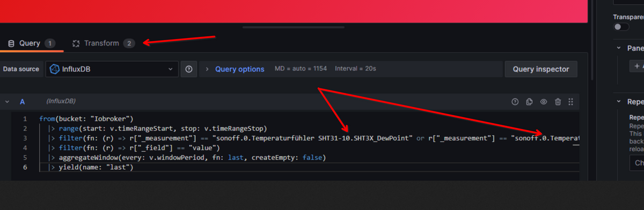The image size is (644, 210).
Task: Click code line from(bucket: "Iobroker")
Action: pyautogui.click(x=86, y=118)
